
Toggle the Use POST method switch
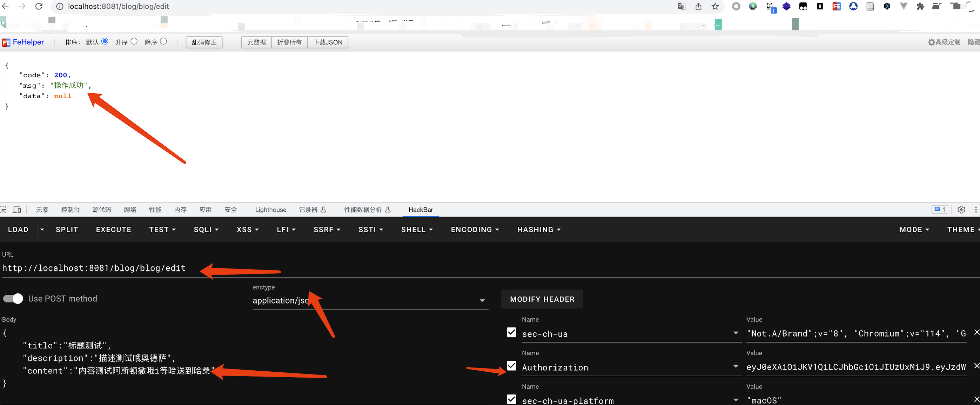click(13, 299)
